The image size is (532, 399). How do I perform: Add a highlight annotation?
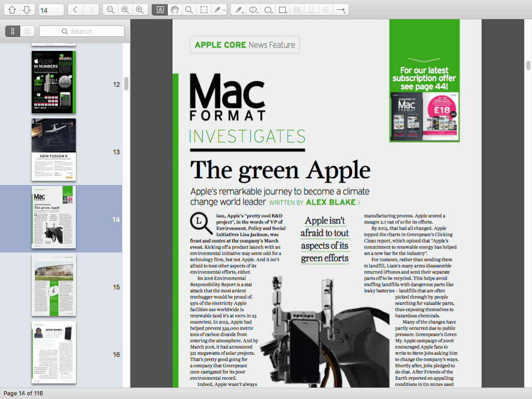point(297,10)
